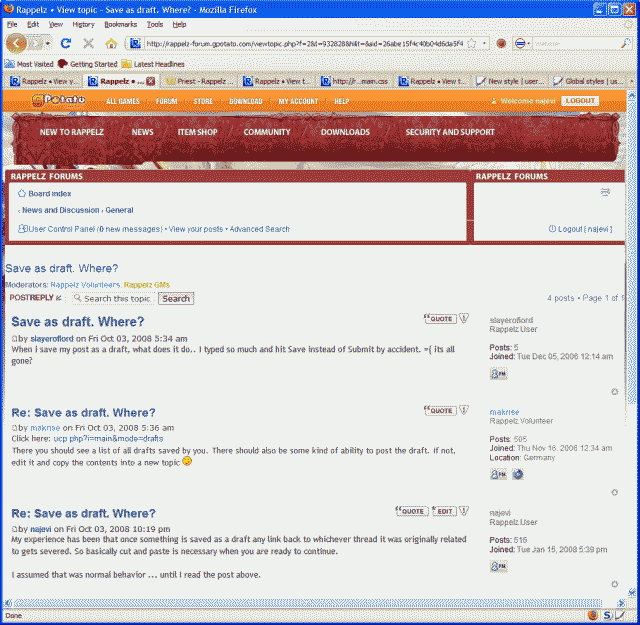Open the NEW TO RAPPELZ menu item
Screen dimensions: 640x625
(x=71, y=132)
